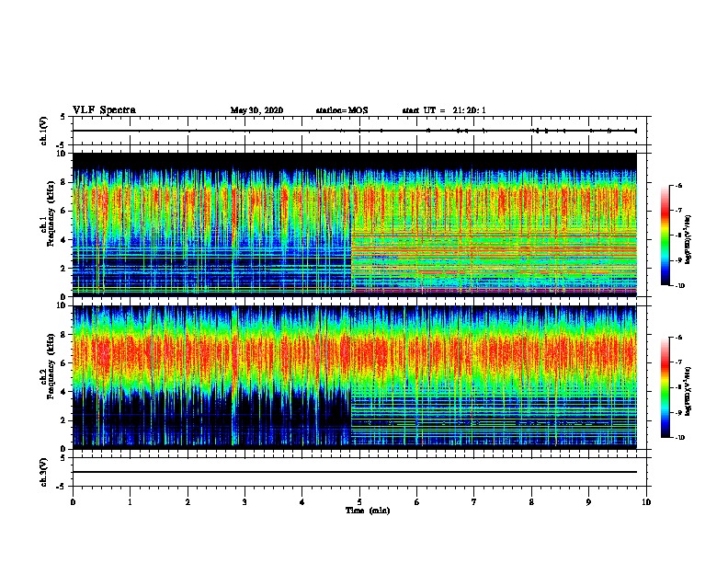Screen dimensions: 728x563
Task: Click the ch.2 color bar log(PSD) units label
Action: pos(688,391)
